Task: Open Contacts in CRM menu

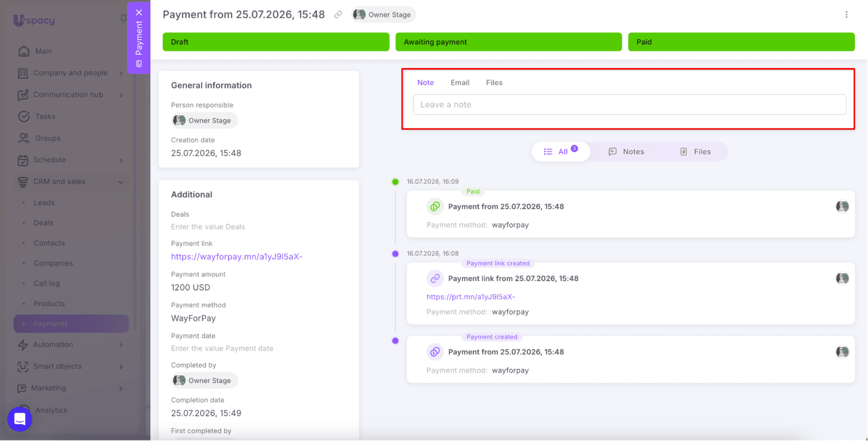Action: [49, 243]
